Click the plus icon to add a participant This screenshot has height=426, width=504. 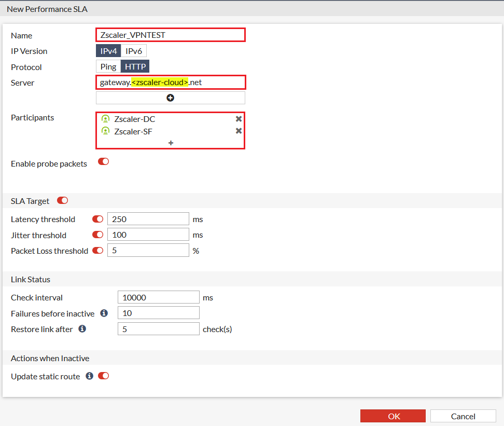click(170, 142)
